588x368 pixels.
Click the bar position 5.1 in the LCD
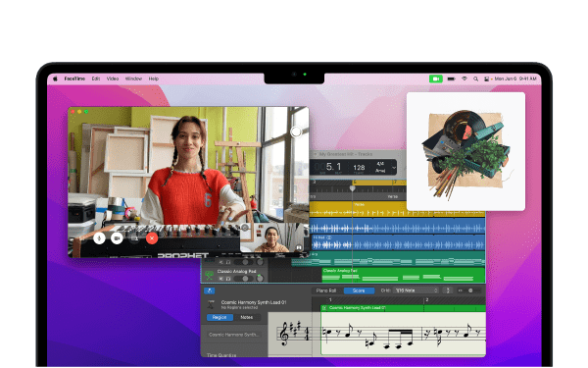click(x=333, y=167)
